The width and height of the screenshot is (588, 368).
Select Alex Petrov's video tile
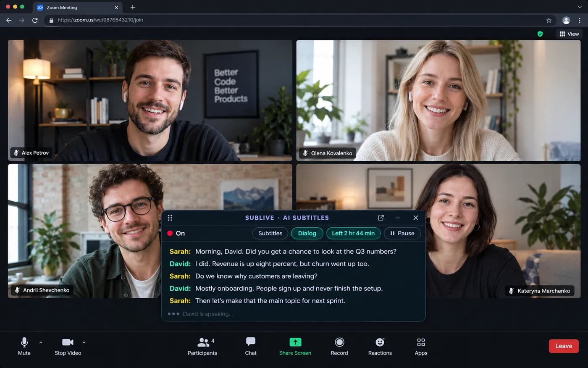[150, 100]
